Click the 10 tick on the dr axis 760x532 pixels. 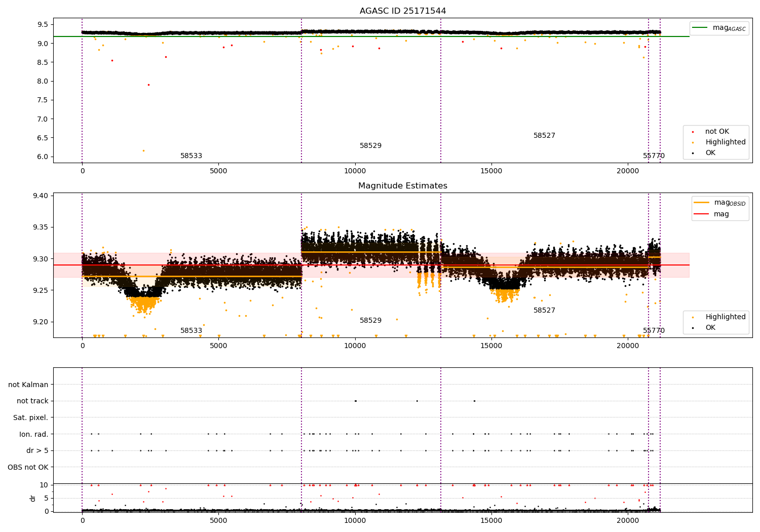tap(44, 485)
